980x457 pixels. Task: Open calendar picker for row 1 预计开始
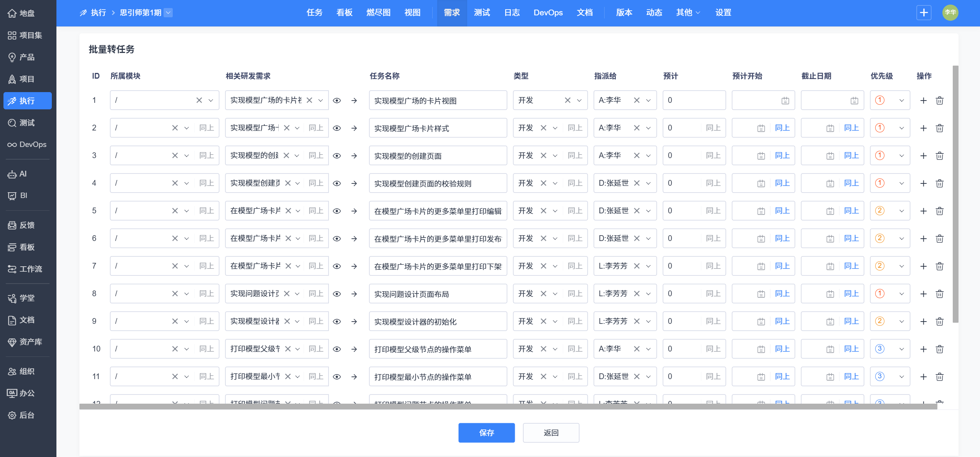coord(785,101)
